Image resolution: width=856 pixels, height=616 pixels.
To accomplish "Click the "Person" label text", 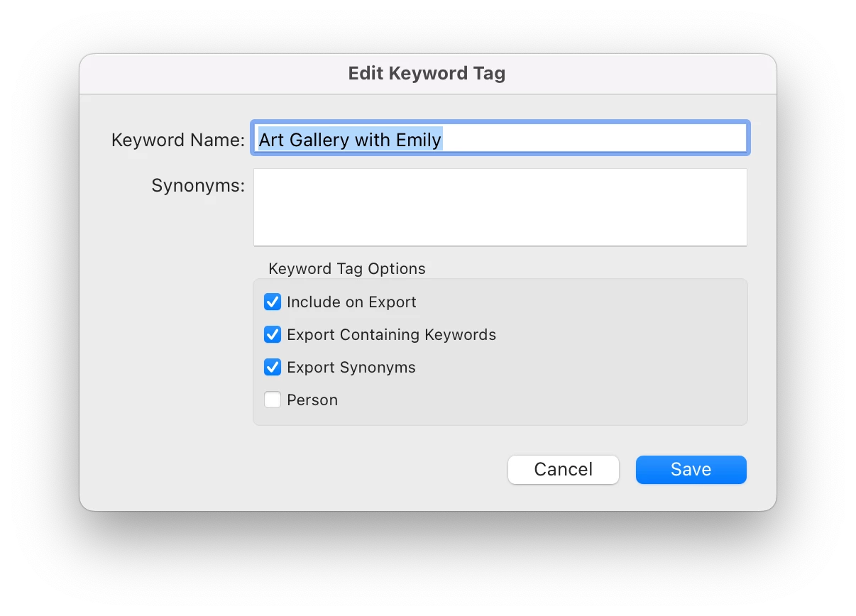I will (x=312, y=400).
